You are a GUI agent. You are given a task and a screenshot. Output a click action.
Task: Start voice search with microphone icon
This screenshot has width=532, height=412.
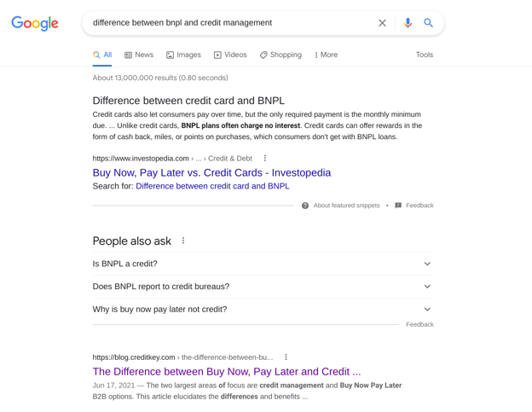click(408, 23)
